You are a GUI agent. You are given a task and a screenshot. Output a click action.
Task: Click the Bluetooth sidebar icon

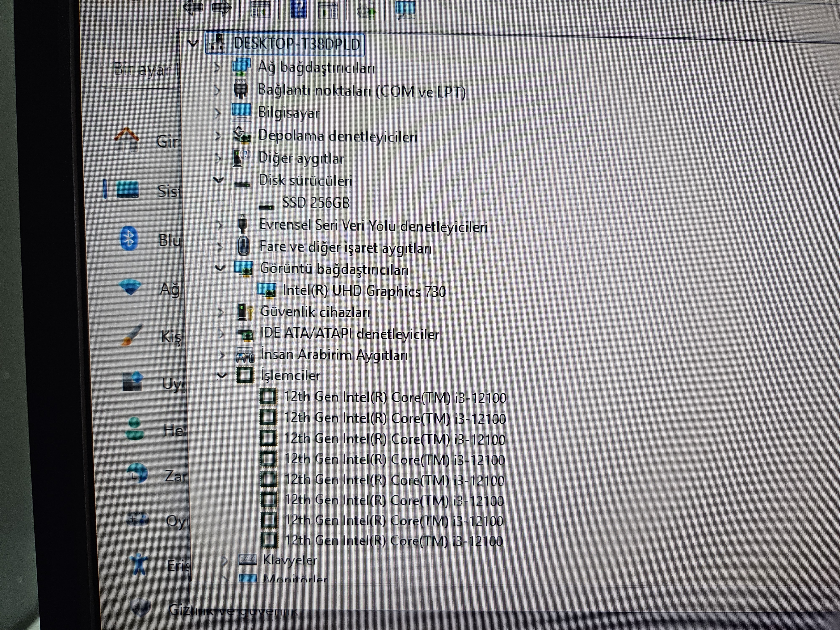tap(129, 239)
